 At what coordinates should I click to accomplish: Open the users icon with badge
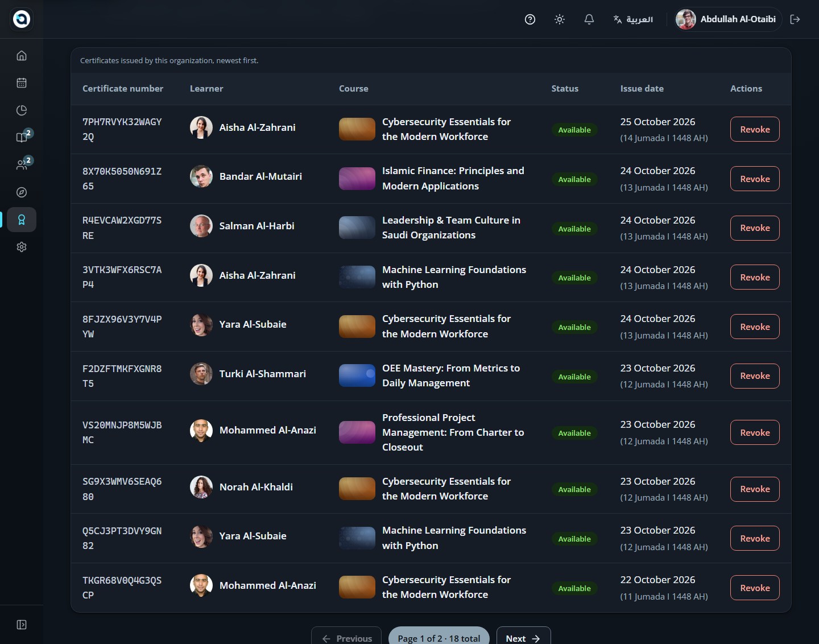22,165
